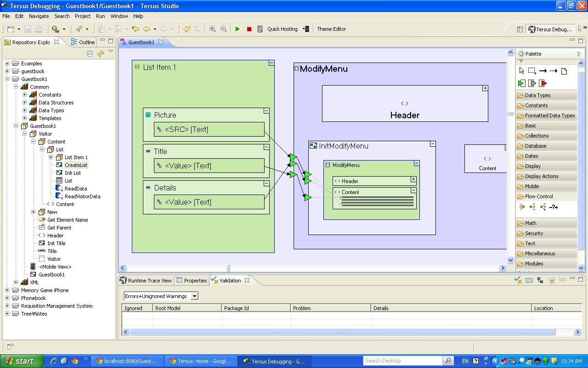Click the green Run (play) toolbar button
Screen dimensions: 588x368
pos(237,29)
